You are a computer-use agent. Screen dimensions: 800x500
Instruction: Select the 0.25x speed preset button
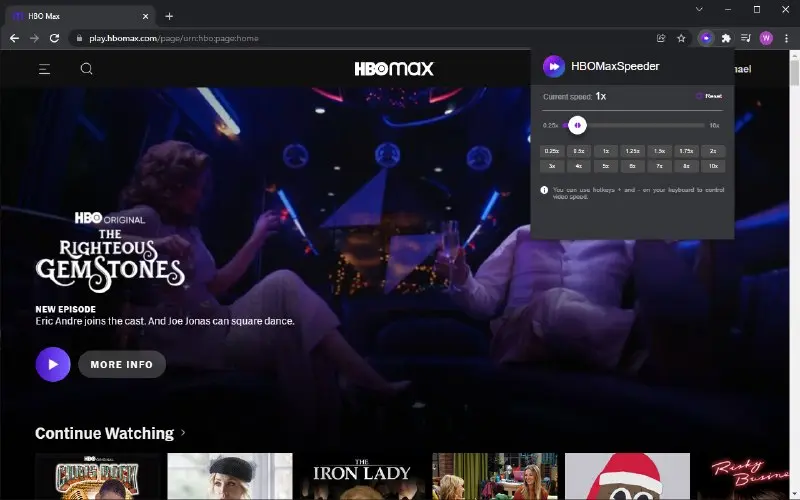[552, 151]
